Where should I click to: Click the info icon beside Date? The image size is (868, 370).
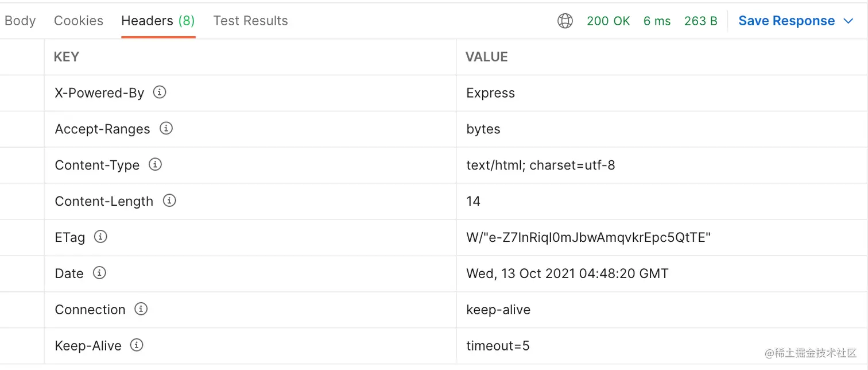99,272
